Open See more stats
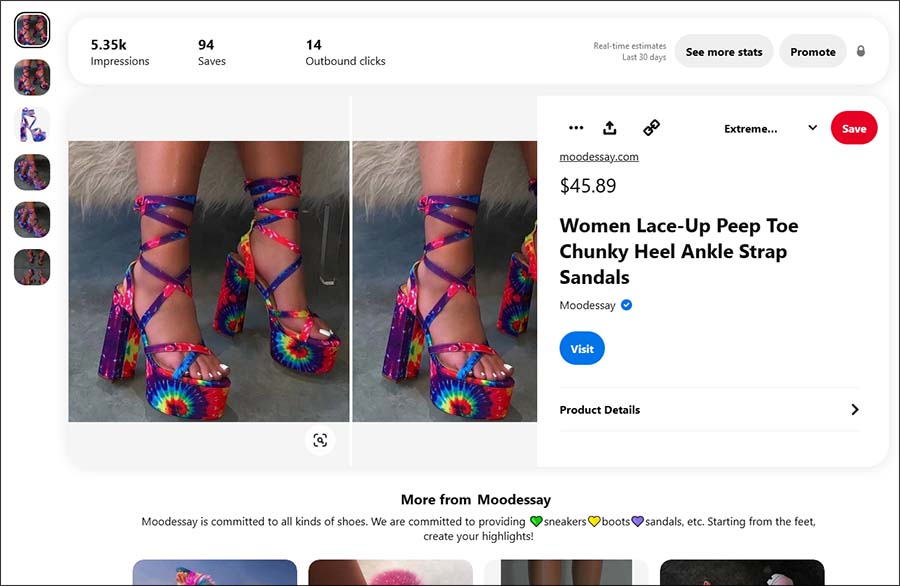The image size is (900, 586). 724,52
